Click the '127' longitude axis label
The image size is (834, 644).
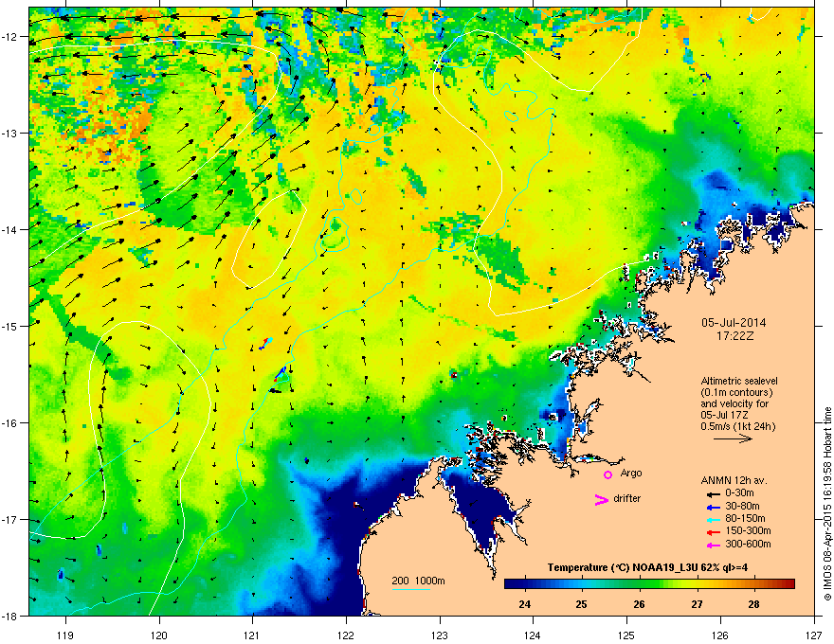pos(814,635)
